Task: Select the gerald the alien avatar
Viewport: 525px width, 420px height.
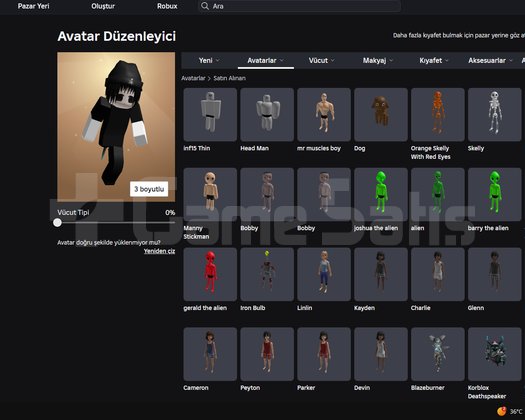Action: click(210, 274)
